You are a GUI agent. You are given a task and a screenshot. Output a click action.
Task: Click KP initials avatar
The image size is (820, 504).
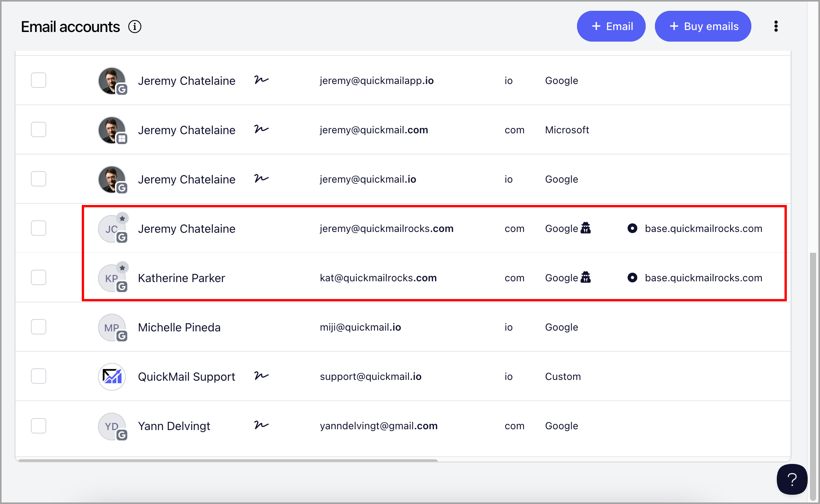(111, 278)
